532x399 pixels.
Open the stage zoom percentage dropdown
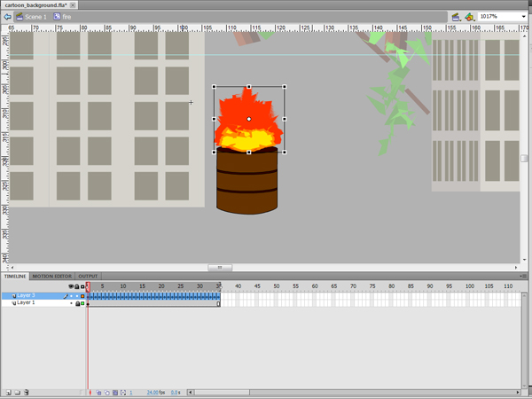point(523,17)
